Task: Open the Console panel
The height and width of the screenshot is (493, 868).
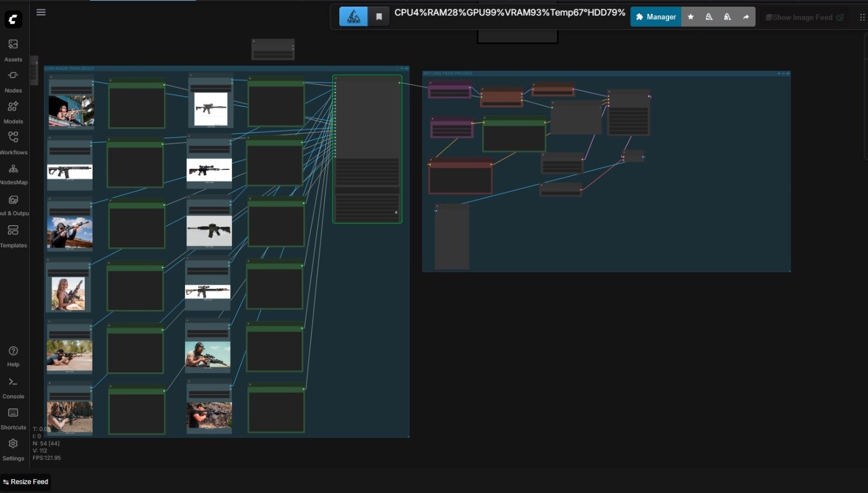Action: tap(13, 387)
